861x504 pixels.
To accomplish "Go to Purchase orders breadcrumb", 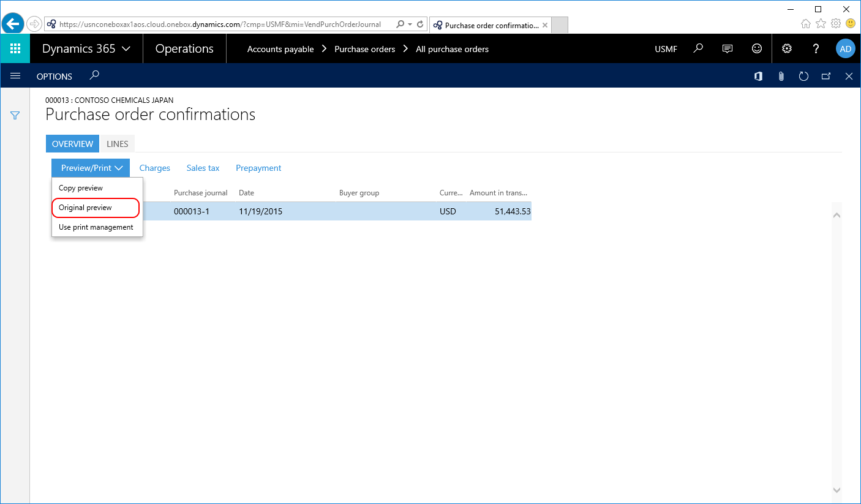I will pyautogui.click(x=365, y=49).
